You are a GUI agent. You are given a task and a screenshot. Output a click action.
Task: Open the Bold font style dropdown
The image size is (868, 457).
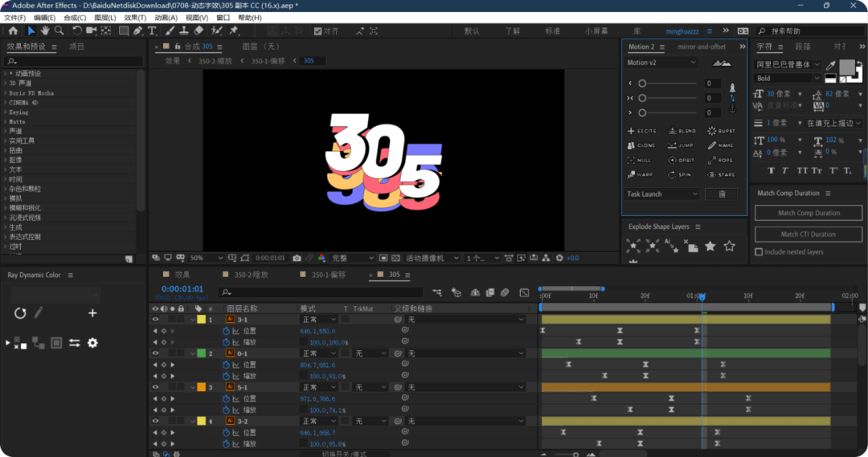(x=787, y=79)
